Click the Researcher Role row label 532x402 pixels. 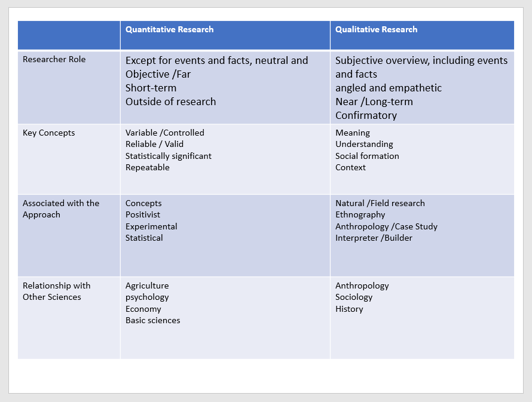54,59
